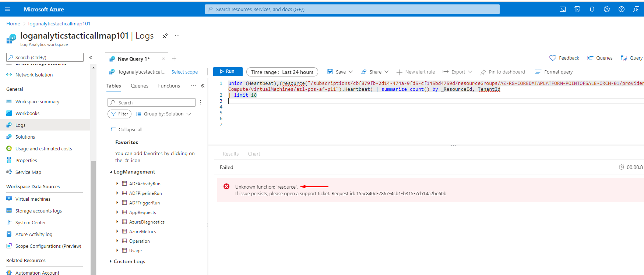Open portal settings gear icon

[607, 9]
